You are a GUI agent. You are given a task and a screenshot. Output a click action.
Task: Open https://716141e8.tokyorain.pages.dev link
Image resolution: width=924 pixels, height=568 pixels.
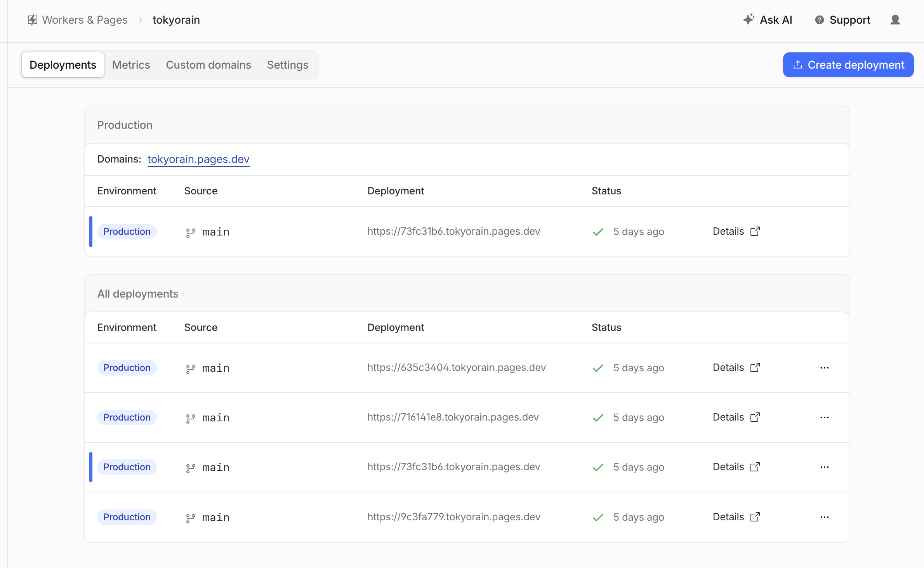pyautogui.click(x=453, y=417)
